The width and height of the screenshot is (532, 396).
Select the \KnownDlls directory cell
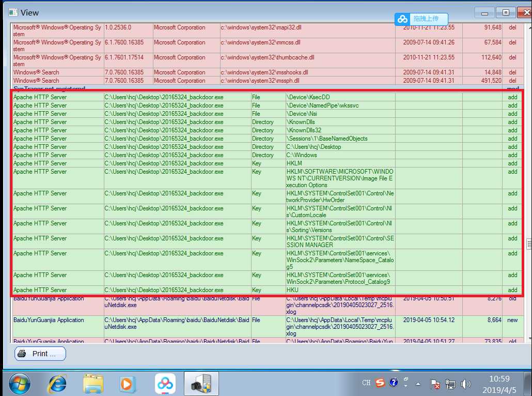[340, 122]
